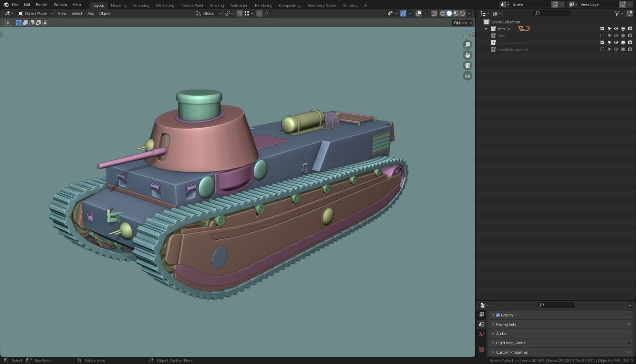Choose the set-new-selection mode icon
Screen dimensions: 636x364
point(19,23)
